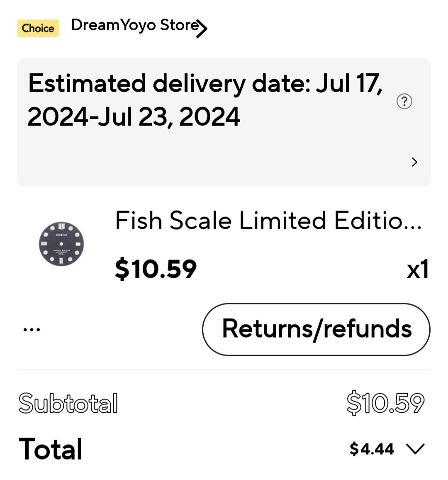Viewport: 448px width, 480px height.
Task: Click the arrow next to DreamYoyo Store
Action: [202, 29]
